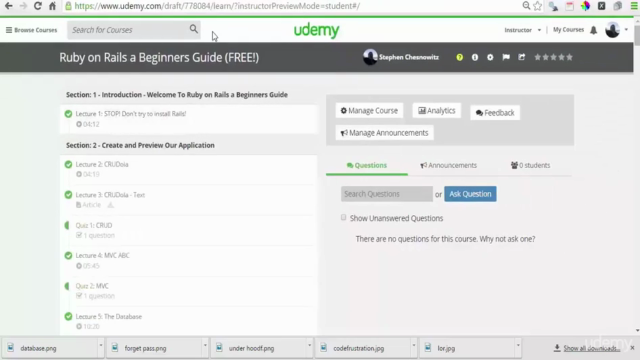Image resolution: width=640 pixels, height=360 pixels.
Task: Expand the Instructor dropdown
Action: pos(522,30)
